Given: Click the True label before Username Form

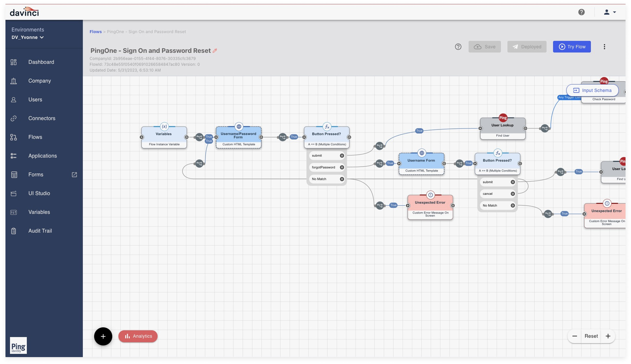Looking at the screenshot, I should click(390, 163).
